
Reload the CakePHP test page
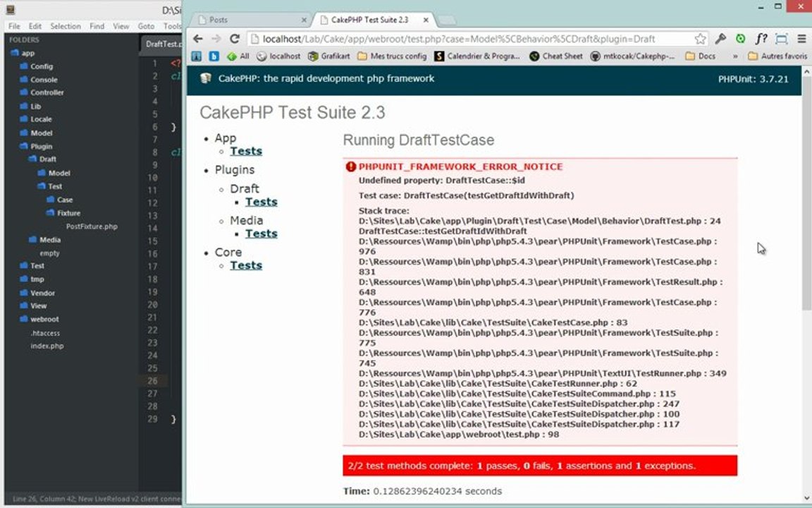(235, 39)
